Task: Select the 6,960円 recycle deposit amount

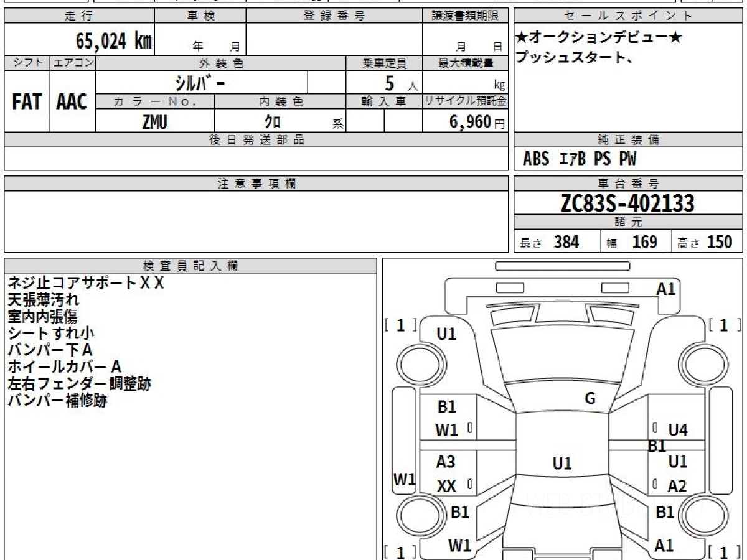Action: (x=477, y=122)
